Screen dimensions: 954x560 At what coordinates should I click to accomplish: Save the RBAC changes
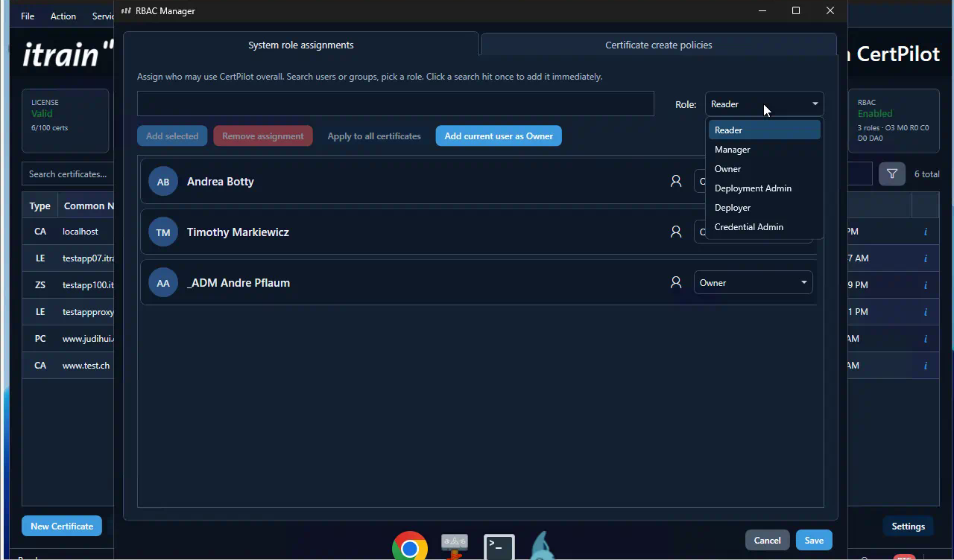[x=814, y=540]
